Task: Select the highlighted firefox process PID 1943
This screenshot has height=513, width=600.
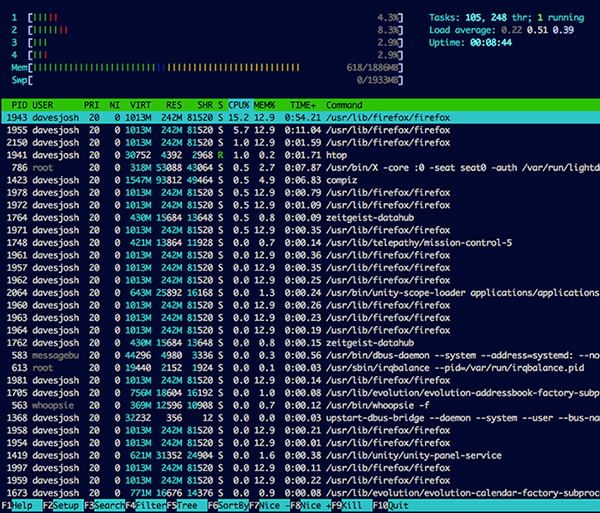Action: 301,117
